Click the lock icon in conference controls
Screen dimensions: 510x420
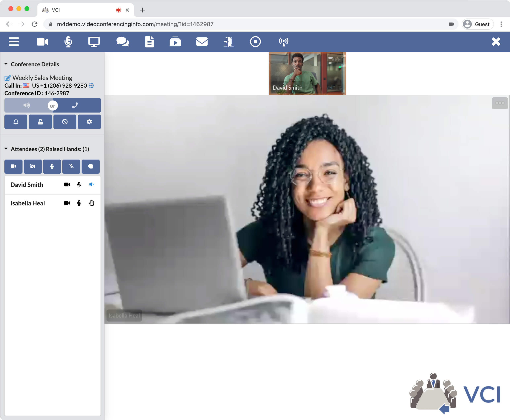[40, 122]
